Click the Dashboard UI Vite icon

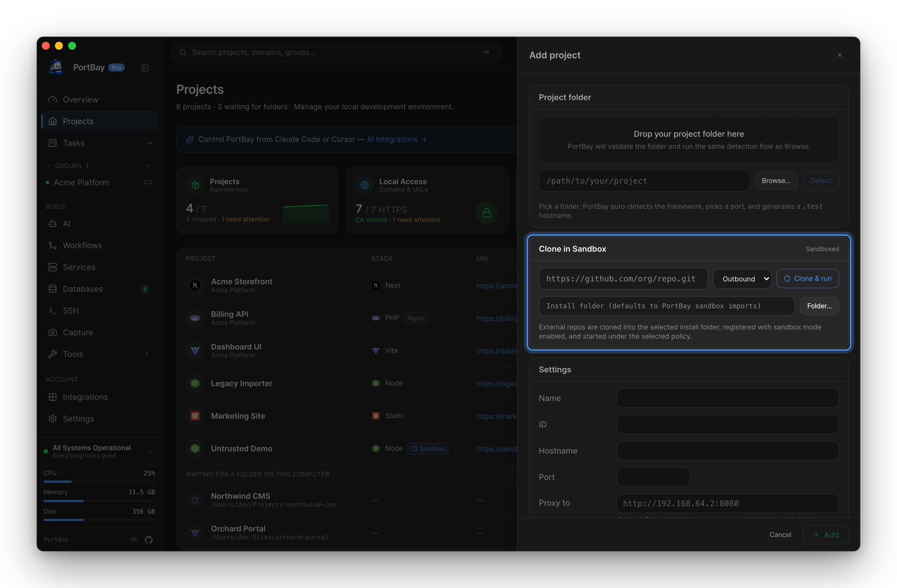(x=195, y=351)
